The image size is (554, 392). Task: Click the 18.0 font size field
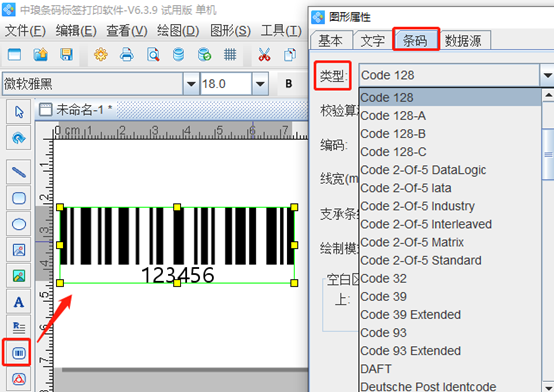pos(226,84)
